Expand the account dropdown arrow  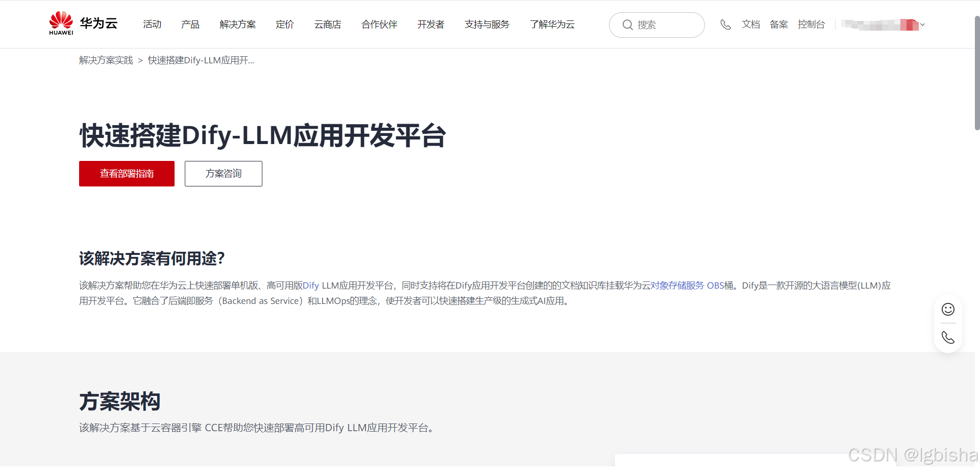pyautogui.click(x=922, y=25)
